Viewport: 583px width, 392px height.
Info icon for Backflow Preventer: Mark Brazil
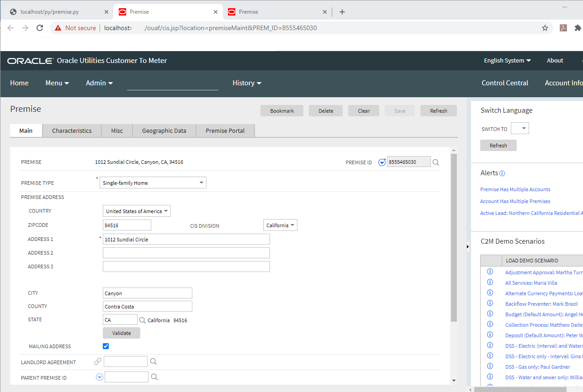490,303
